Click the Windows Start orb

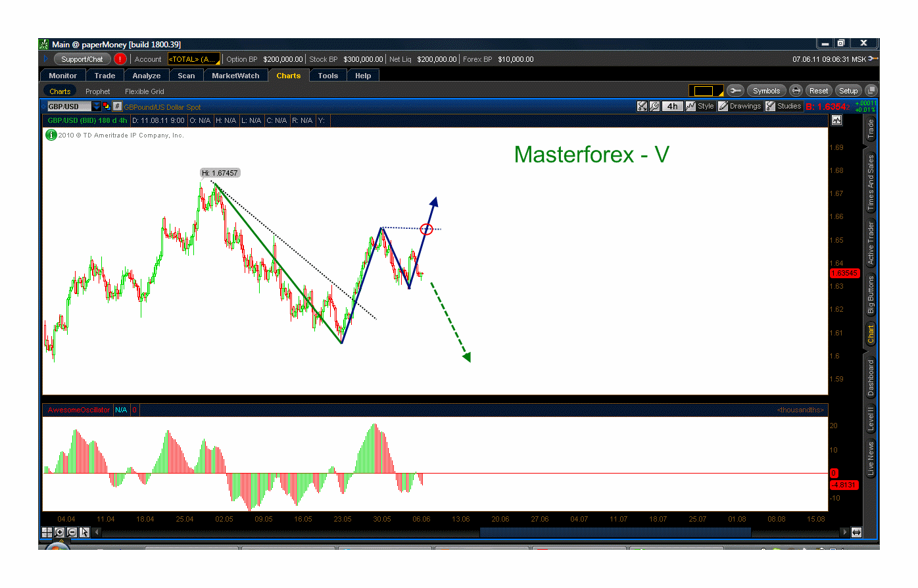click(x=58, y=546)
